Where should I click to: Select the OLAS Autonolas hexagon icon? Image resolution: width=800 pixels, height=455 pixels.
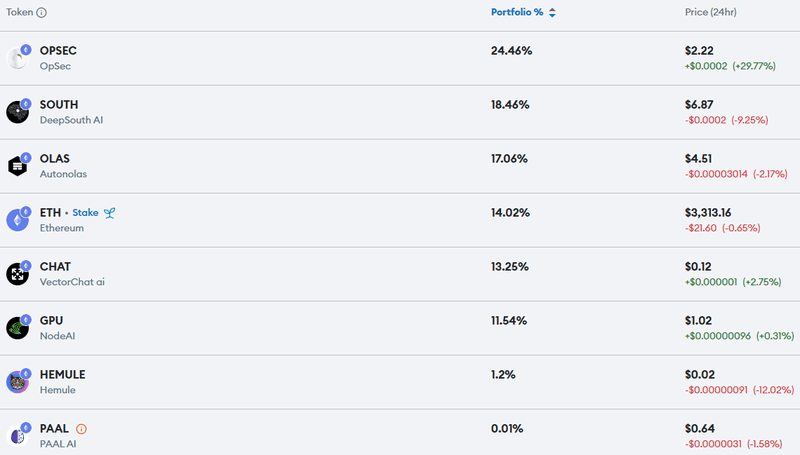tap(17, 166)
